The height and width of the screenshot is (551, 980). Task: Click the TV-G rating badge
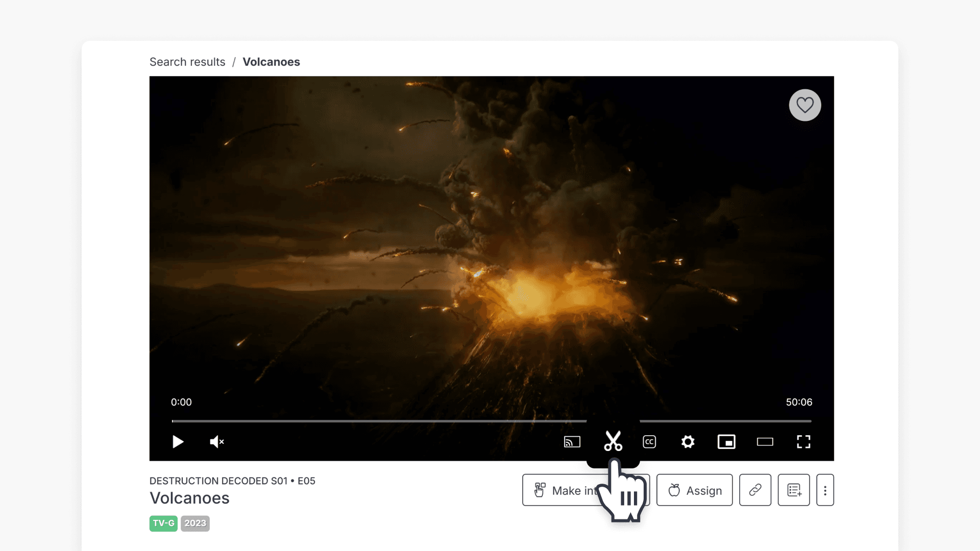coord(163,523)
